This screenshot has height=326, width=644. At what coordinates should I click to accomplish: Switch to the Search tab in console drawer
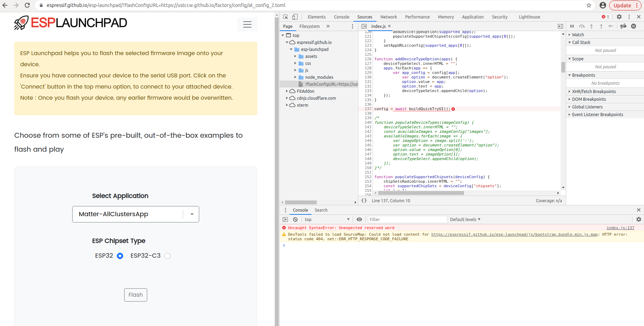(x=321, y=210)
